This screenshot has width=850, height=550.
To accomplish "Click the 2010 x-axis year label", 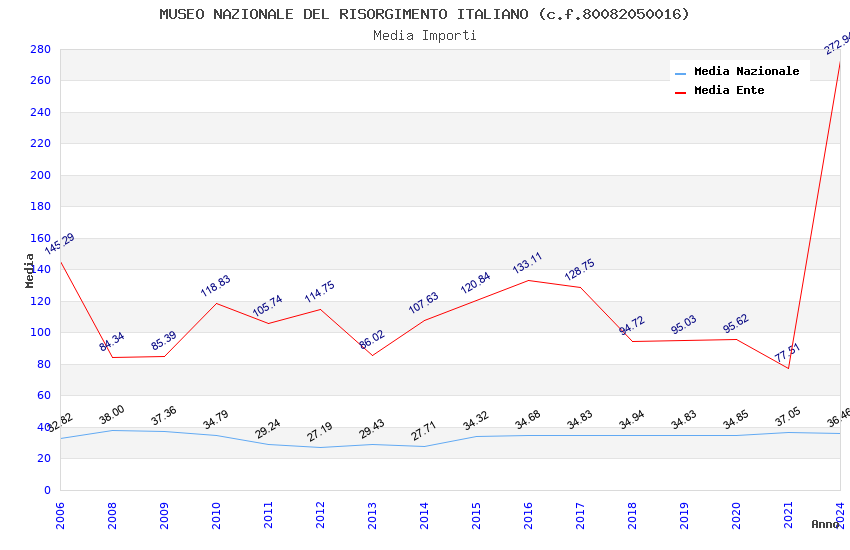I will point(216,515).
